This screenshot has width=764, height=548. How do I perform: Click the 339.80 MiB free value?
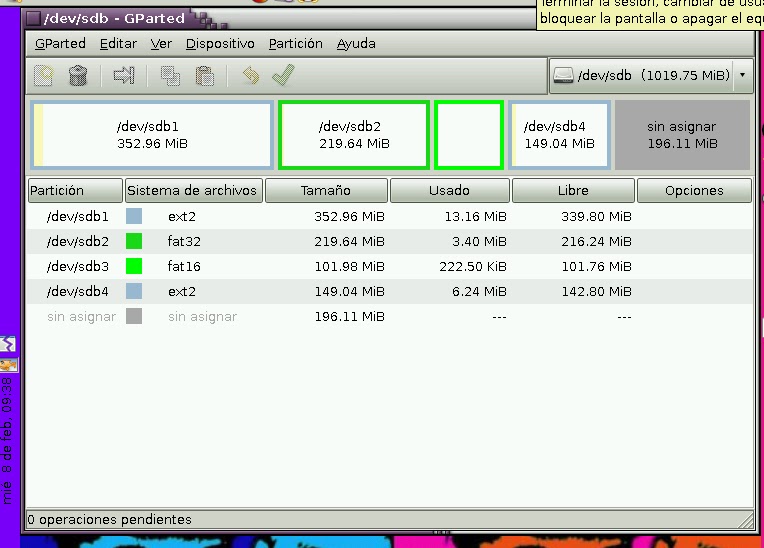596,216
